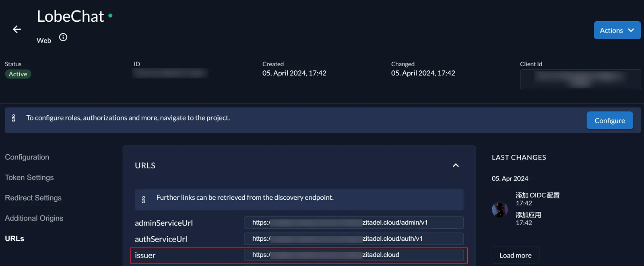Click the Changed date value
644x266 pixels.
(423, 73)
